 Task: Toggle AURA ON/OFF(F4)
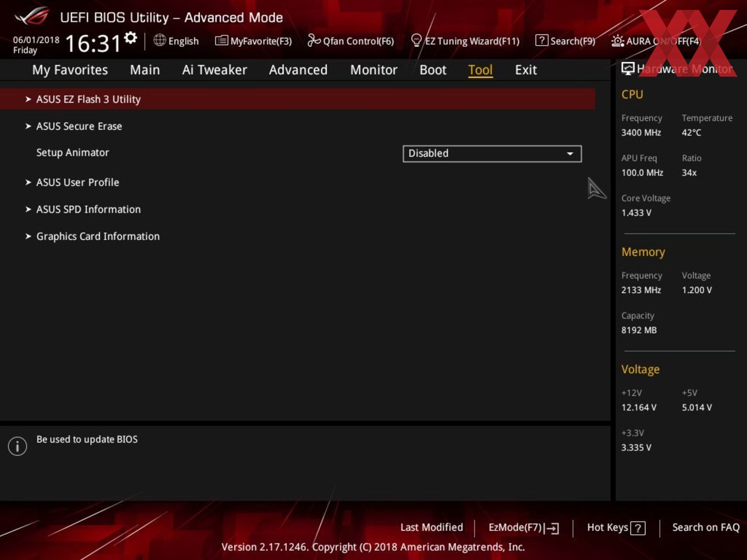tap(664, 41)
